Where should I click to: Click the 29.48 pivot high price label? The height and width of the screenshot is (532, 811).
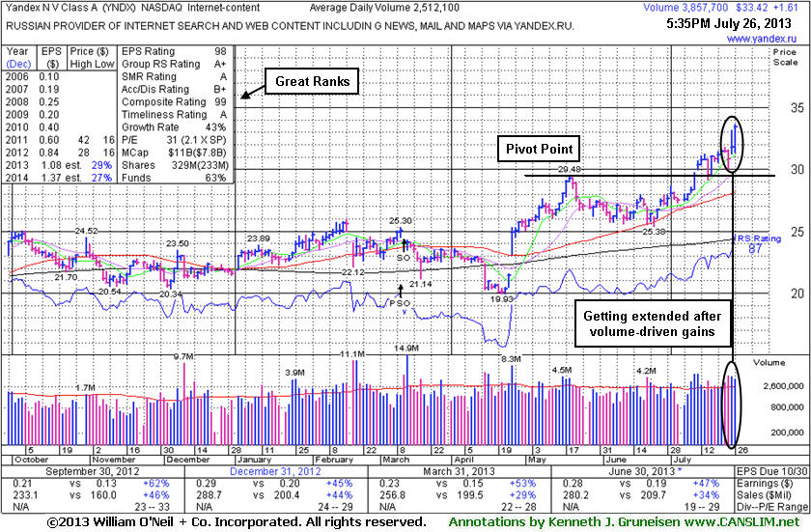570,170
